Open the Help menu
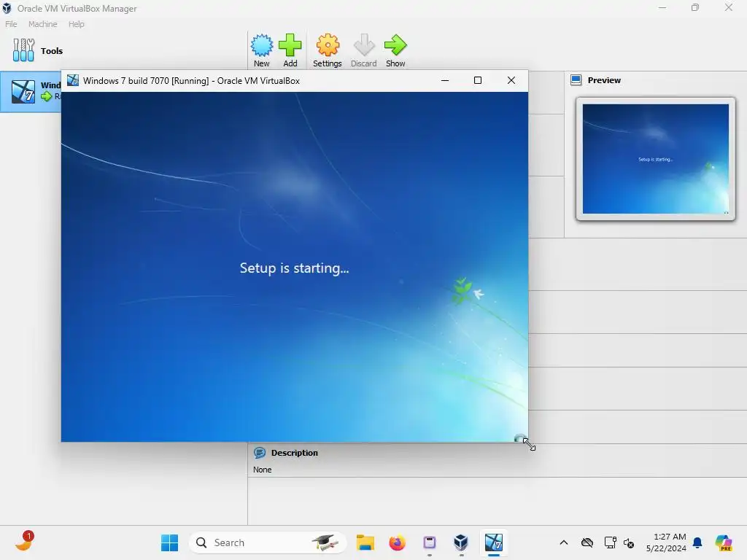This screenshot has height=560, width=747. tap(76, 24)
